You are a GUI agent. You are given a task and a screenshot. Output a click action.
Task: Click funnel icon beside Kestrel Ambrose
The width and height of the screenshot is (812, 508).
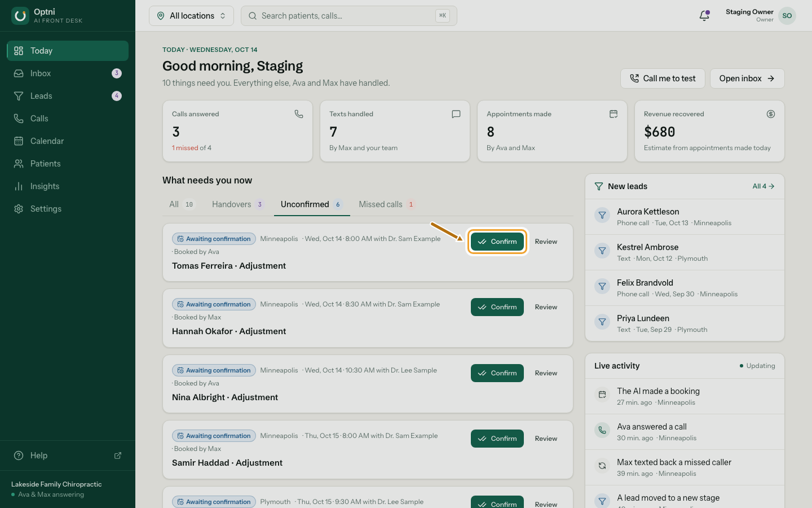pos(602,251)
